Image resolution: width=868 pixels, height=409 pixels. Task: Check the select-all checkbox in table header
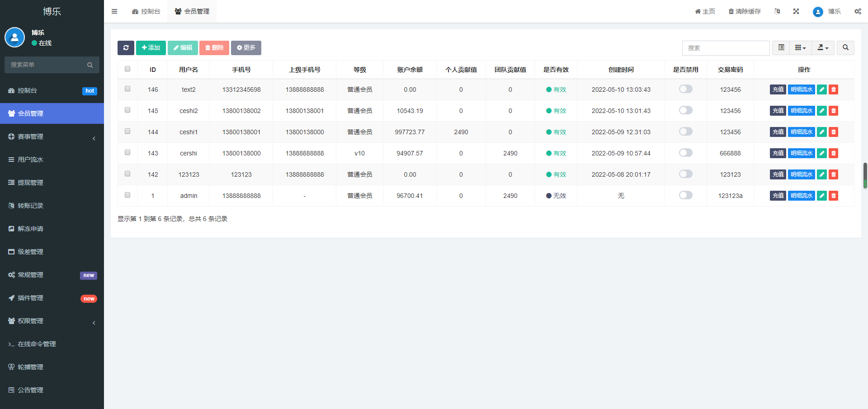tap(127, 69)
